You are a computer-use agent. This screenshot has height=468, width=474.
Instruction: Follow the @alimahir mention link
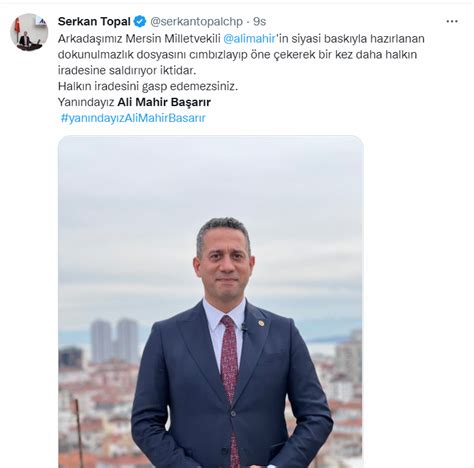[250, 39]
